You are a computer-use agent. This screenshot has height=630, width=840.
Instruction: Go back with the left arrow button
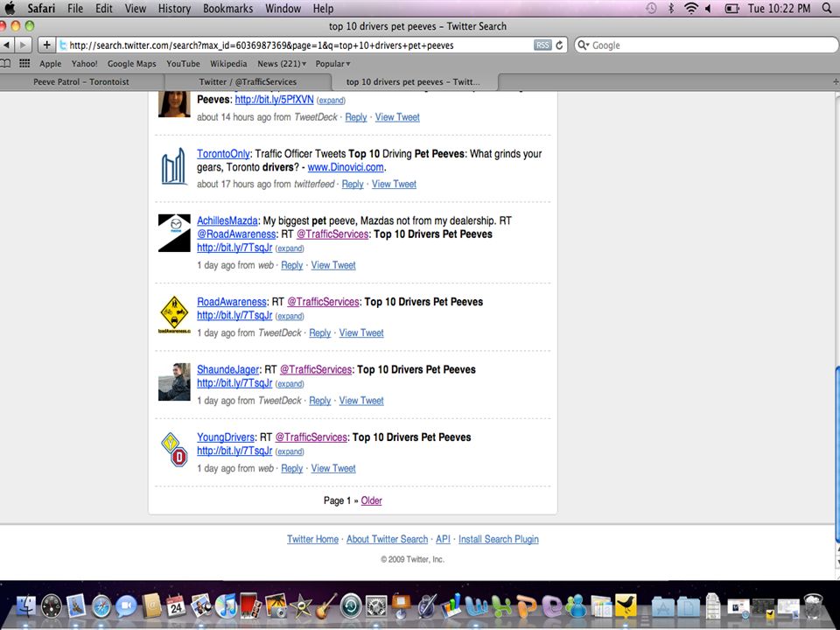pos(7,45)
